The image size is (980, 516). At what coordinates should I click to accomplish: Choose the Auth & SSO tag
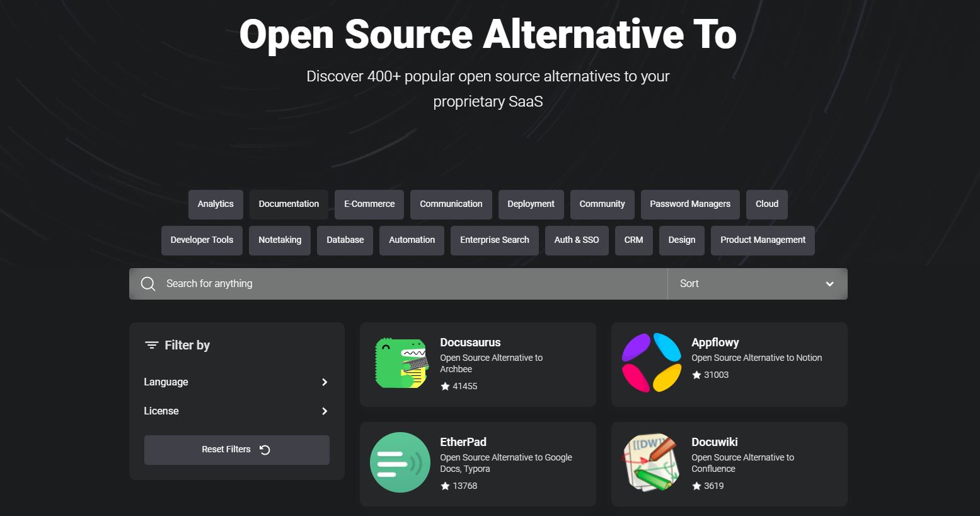(x=577, y=240)
